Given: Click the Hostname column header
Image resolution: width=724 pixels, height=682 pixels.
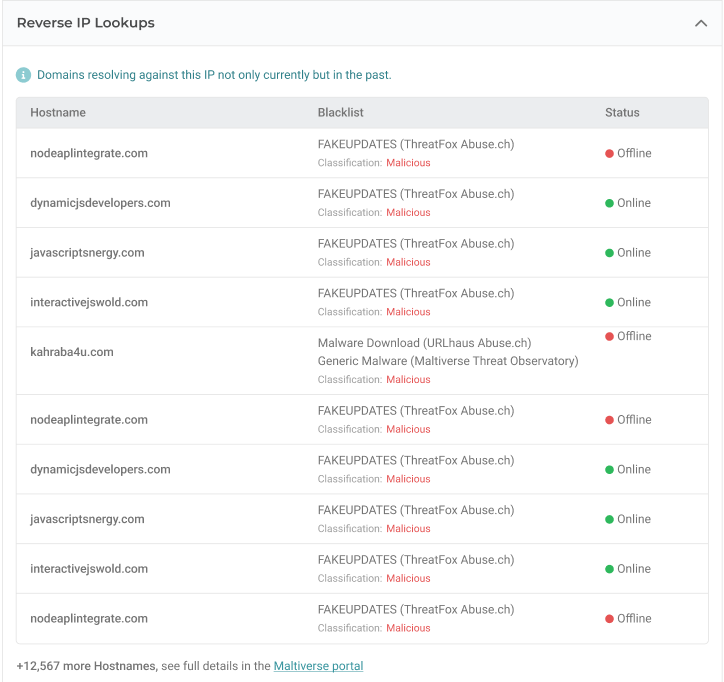Looking at the screenshot, I should [x=58, y=113].
